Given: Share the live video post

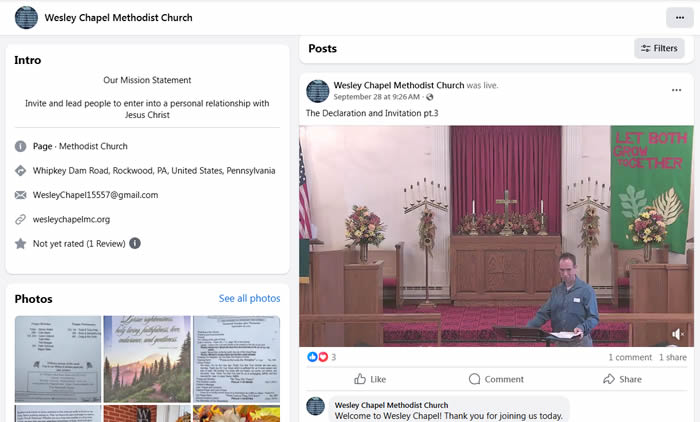Looking at the screenshot, I should [622, 379].
